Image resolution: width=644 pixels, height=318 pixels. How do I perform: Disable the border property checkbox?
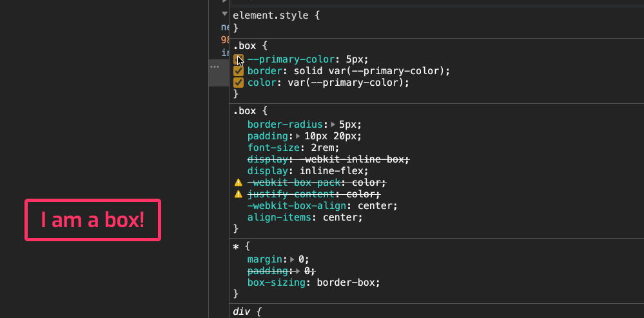click(238, 71)
